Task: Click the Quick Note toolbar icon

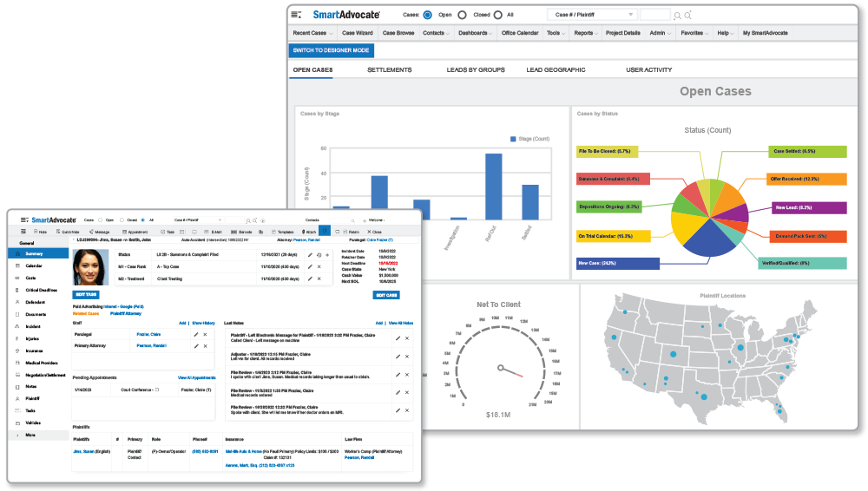Action: coord(57,232)
